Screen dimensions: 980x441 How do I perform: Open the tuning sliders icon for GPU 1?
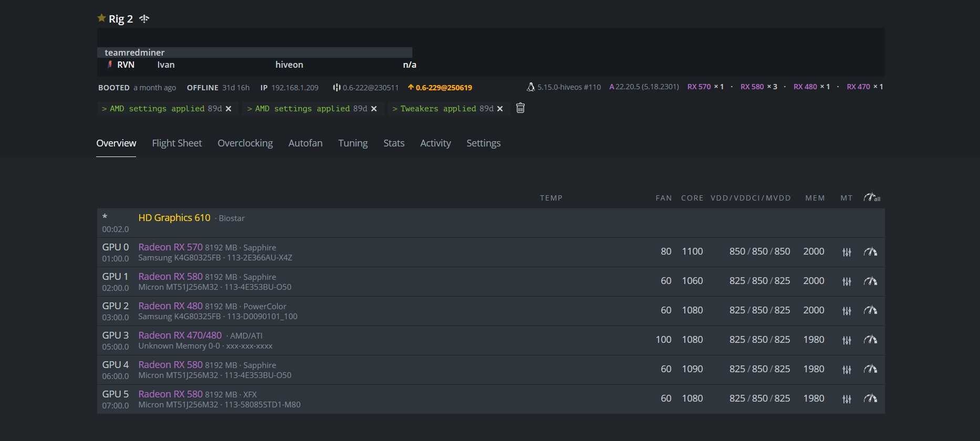[847, 281]
